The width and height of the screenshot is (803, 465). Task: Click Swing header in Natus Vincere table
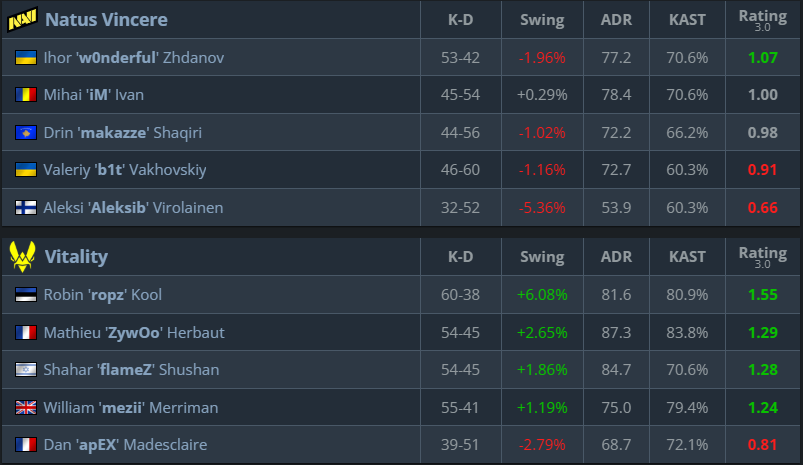[542, 19]
